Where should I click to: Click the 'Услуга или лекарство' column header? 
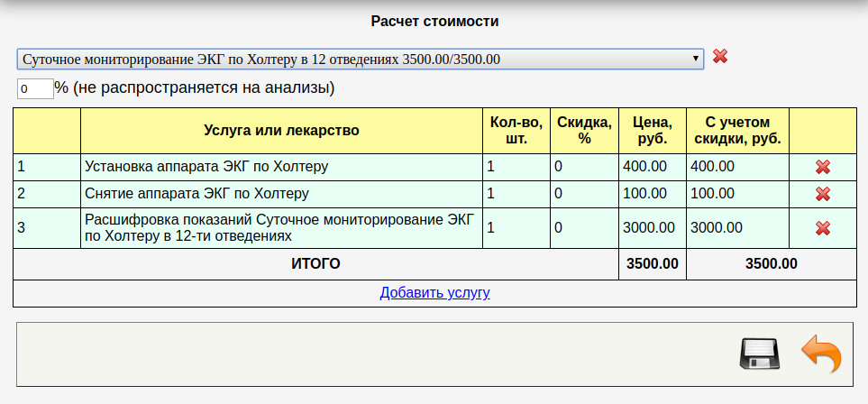(281, 131)
